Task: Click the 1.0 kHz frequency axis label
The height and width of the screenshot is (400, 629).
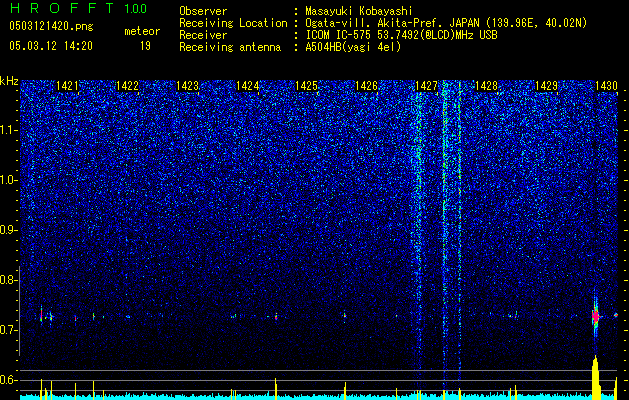Action: (8, 180)
